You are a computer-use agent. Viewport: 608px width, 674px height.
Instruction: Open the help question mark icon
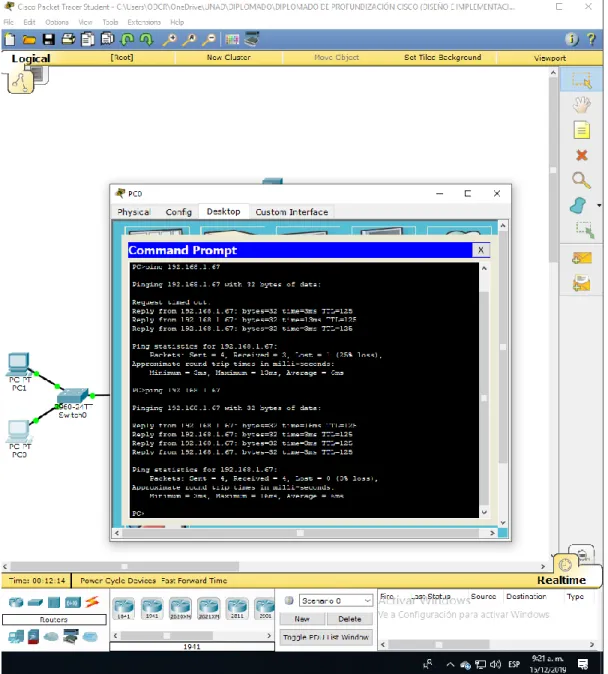592,39
